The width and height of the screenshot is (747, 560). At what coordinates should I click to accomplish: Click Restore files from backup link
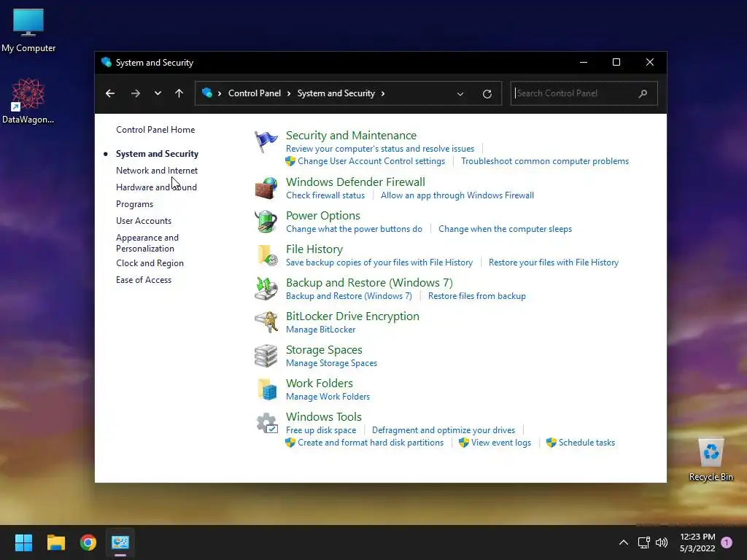pos(477,296)
